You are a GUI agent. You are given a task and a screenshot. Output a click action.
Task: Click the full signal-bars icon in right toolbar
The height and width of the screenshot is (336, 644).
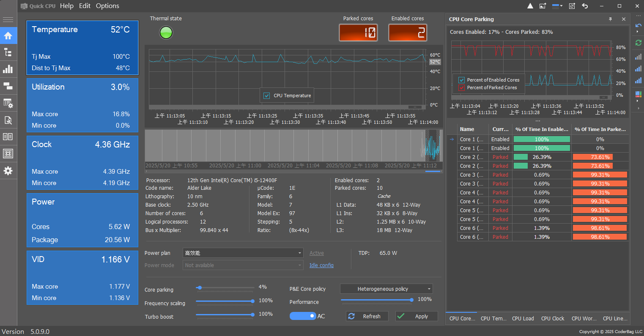[639, 80]
